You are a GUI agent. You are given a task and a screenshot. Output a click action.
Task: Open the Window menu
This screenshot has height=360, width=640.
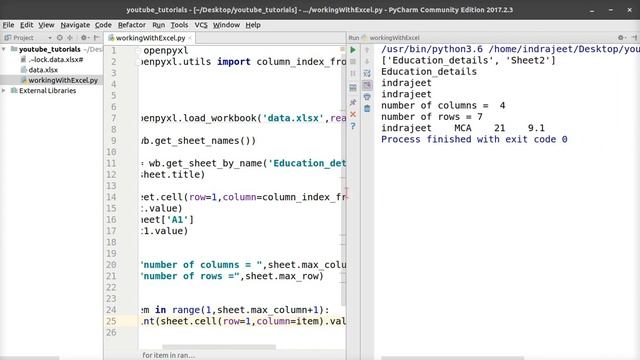coord(226,25)
